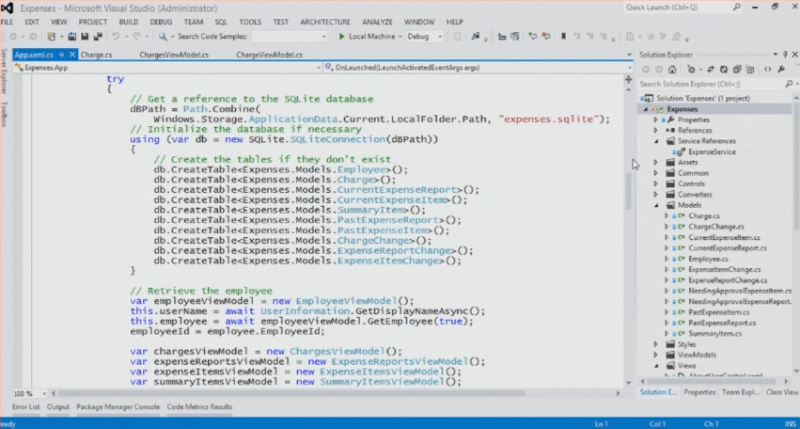The image size is (800, 429).
Task: Open the FILE menu
Action: pyautogui.click(x=7, y=22)
